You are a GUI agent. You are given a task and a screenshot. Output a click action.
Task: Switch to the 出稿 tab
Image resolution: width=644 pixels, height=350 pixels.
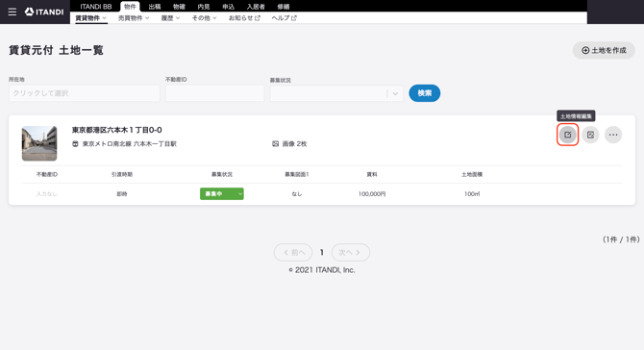pos(155,7)
